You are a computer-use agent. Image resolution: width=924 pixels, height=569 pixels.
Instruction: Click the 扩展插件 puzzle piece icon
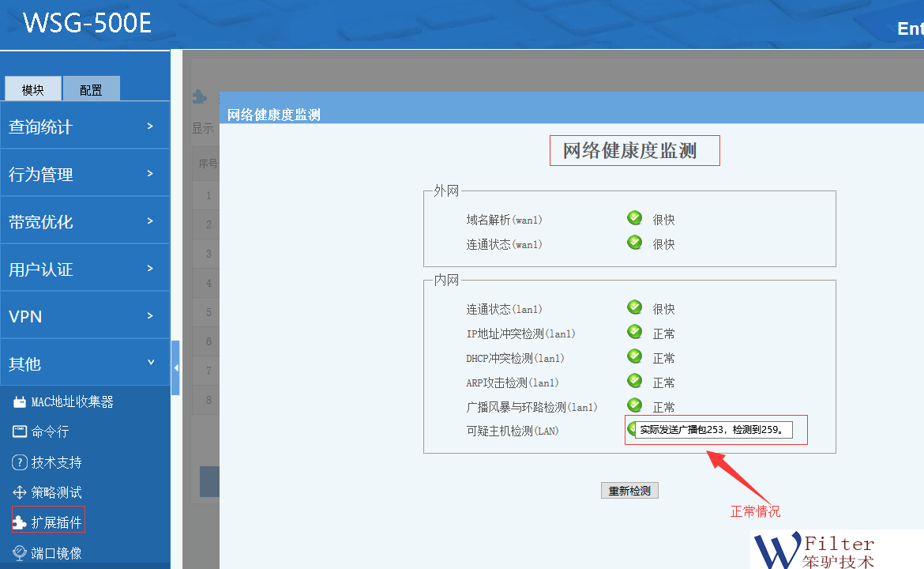20,522
